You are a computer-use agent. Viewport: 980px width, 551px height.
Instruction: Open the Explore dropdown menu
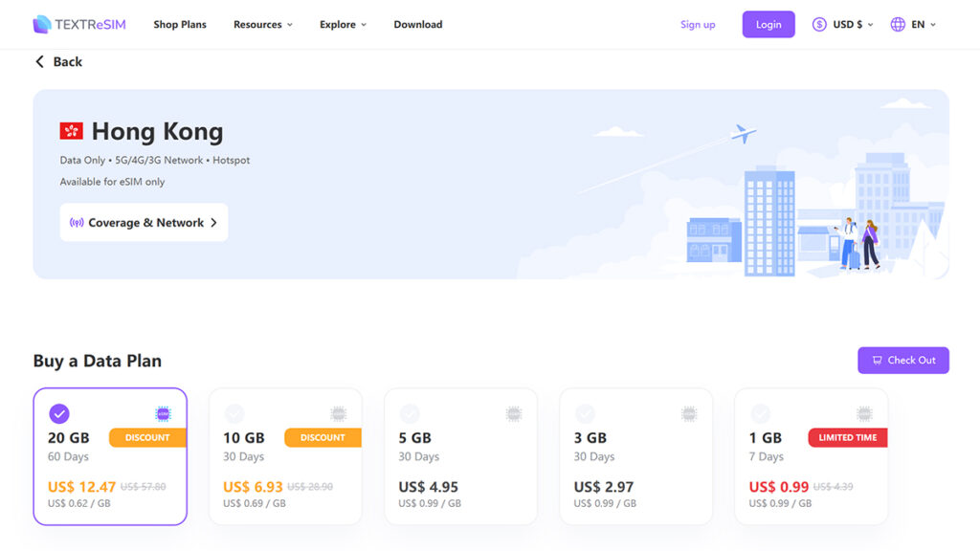[343, 25]
